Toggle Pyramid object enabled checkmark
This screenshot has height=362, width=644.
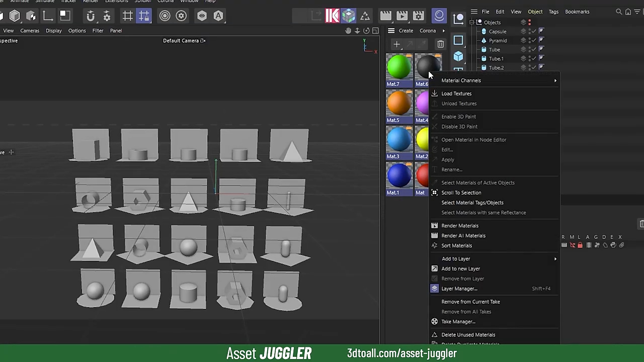tap(534, 40)
